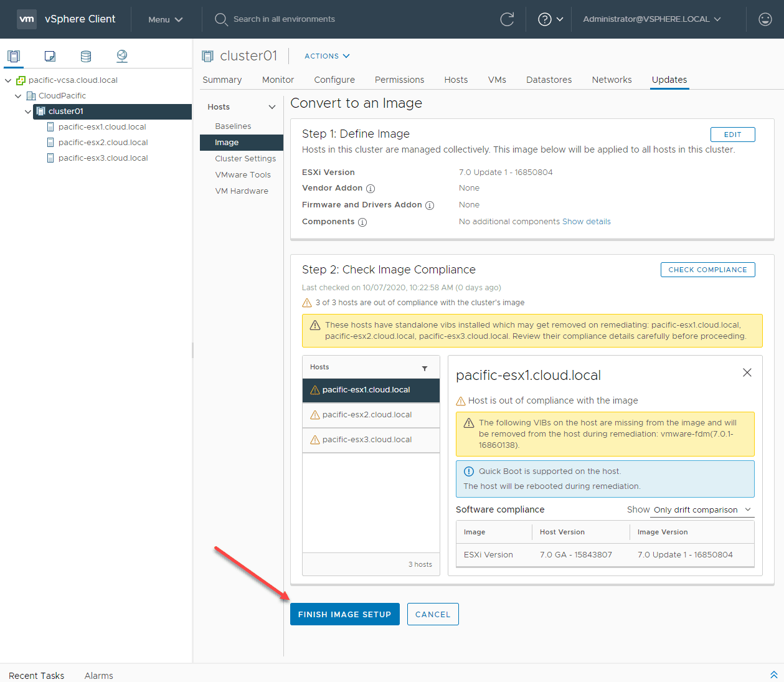Click the Hosts column filter icon
This screenshot has height=682, width=784.
point(425,368)
